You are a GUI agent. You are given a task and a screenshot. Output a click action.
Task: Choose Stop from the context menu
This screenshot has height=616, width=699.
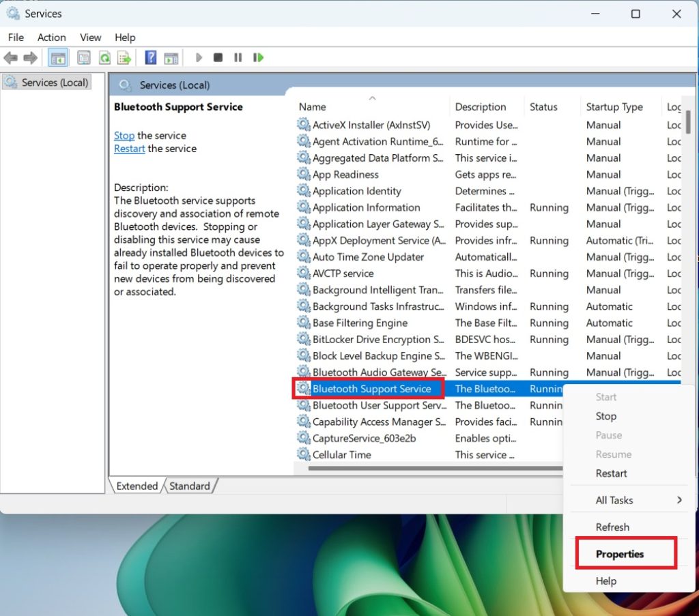(x=629, y=416)
